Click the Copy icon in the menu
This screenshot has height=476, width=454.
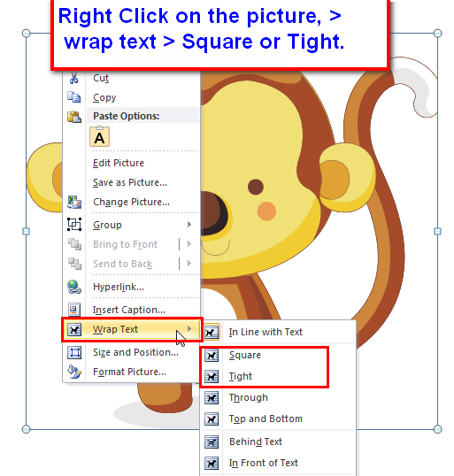click(x=73, y=97)
